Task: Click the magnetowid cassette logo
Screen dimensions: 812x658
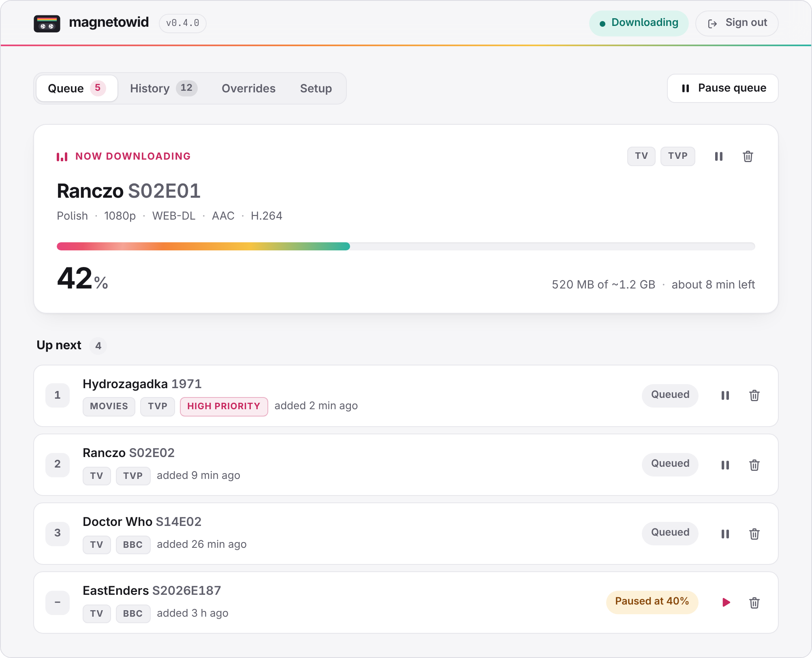Action: (x=47, y=23)
